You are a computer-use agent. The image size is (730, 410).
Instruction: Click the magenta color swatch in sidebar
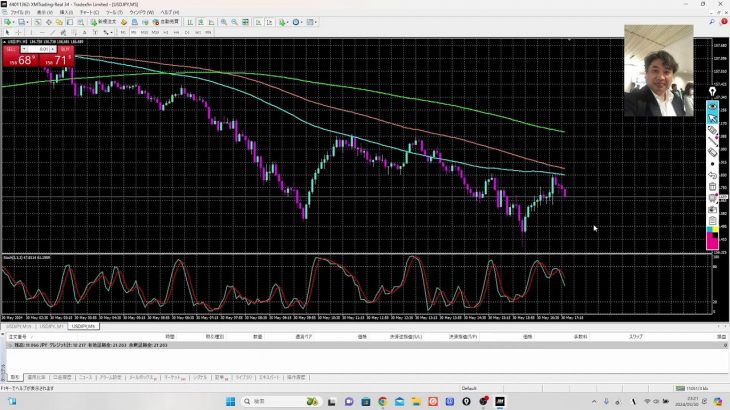pyautogui.click(x=712, y=240)
